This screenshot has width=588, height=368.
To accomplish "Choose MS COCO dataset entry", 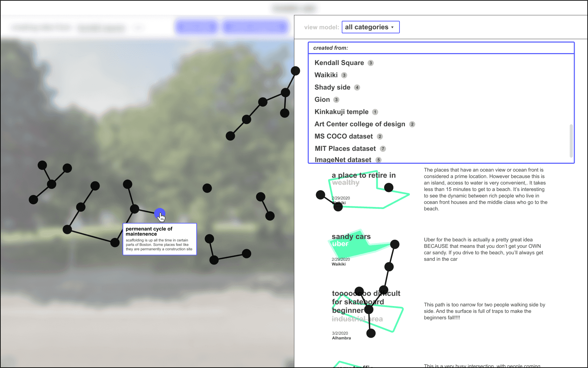I will click(x=344, y=136).
